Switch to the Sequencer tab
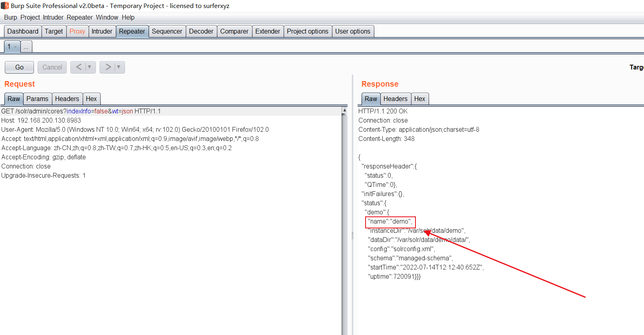Image resolution: width=644 pixels, height=335 pixels. point(167,31)
